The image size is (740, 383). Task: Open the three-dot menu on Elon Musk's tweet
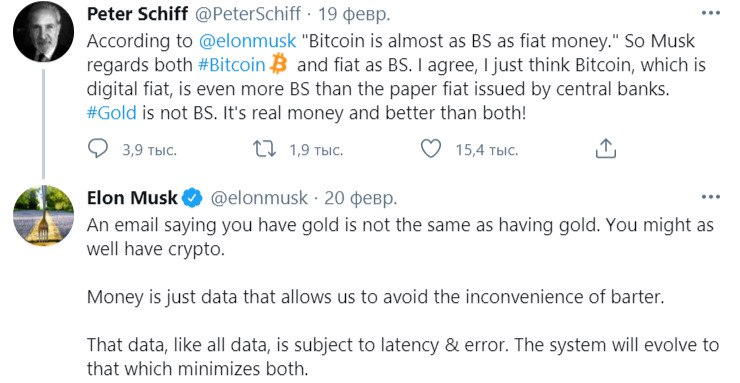[x=711, y=197]
